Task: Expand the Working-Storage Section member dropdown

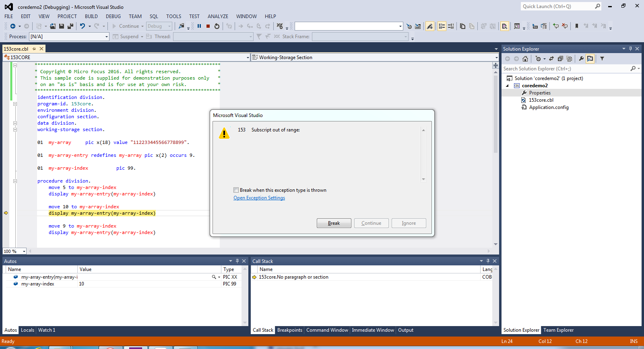Action: pyautogui.click(x=496, y=57)
